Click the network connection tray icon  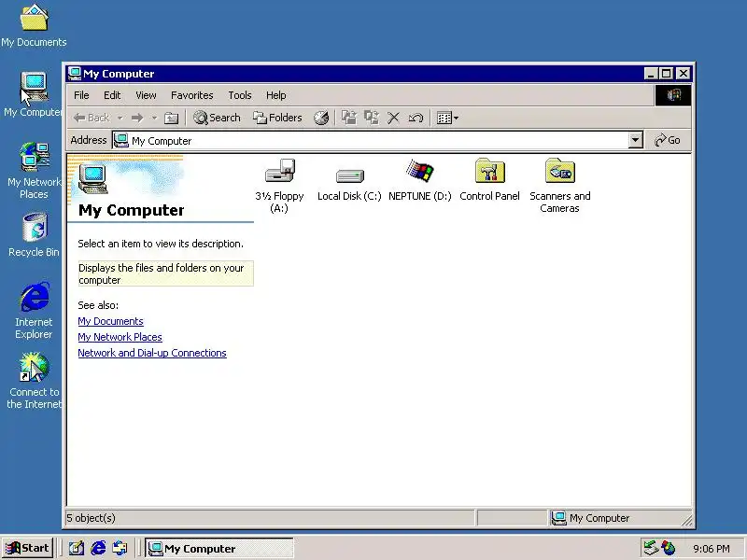(x=650, y=548)
